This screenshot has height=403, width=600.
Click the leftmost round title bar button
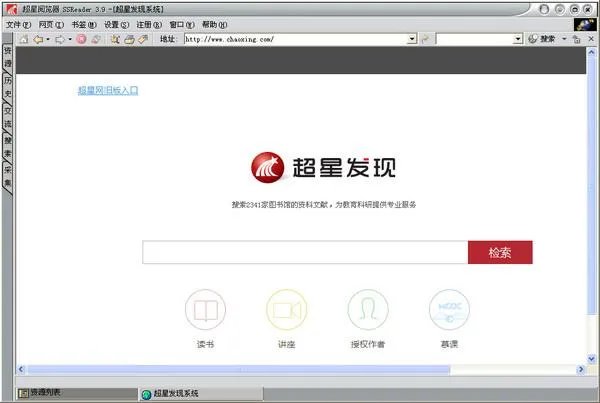pos(544,9)
